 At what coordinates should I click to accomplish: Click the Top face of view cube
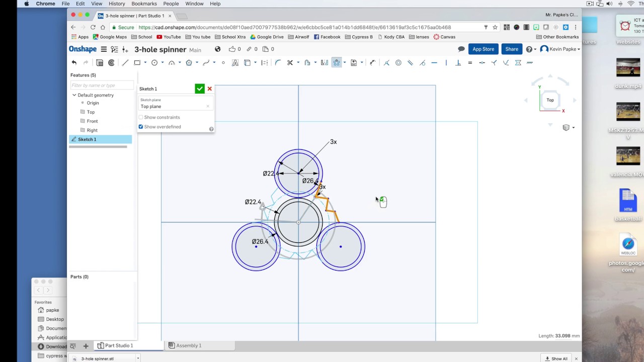tap(550, 100)
